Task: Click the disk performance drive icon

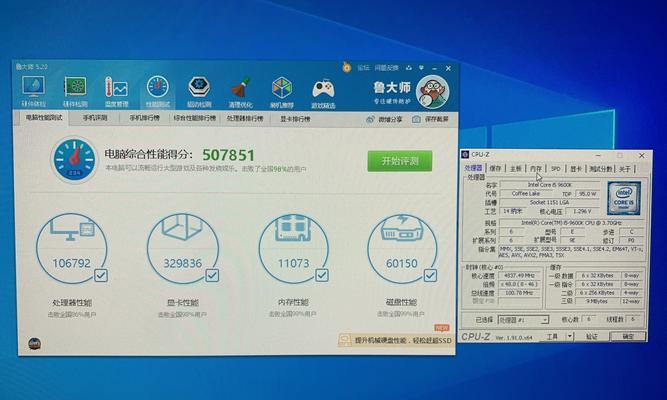Action: pyautogui.click(x=402, y=227)
